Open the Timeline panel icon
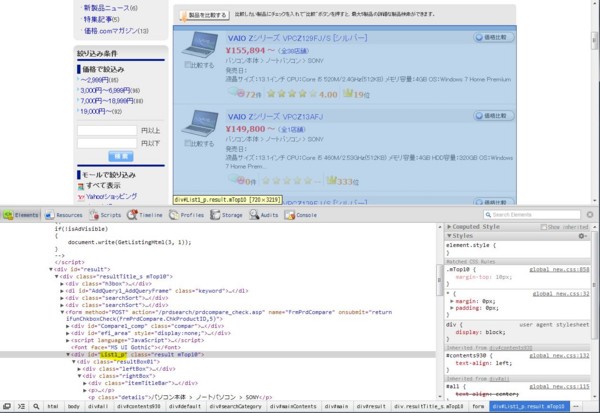600x413 pixels. tap(132, 215)
